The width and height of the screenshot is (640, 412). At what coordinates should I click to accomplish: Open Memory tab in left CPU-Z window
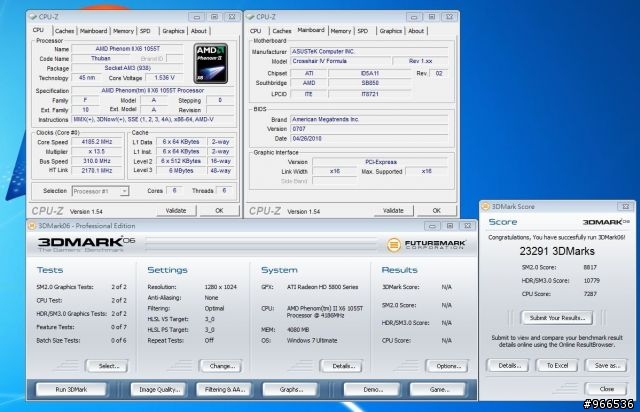tap(123, 31)
